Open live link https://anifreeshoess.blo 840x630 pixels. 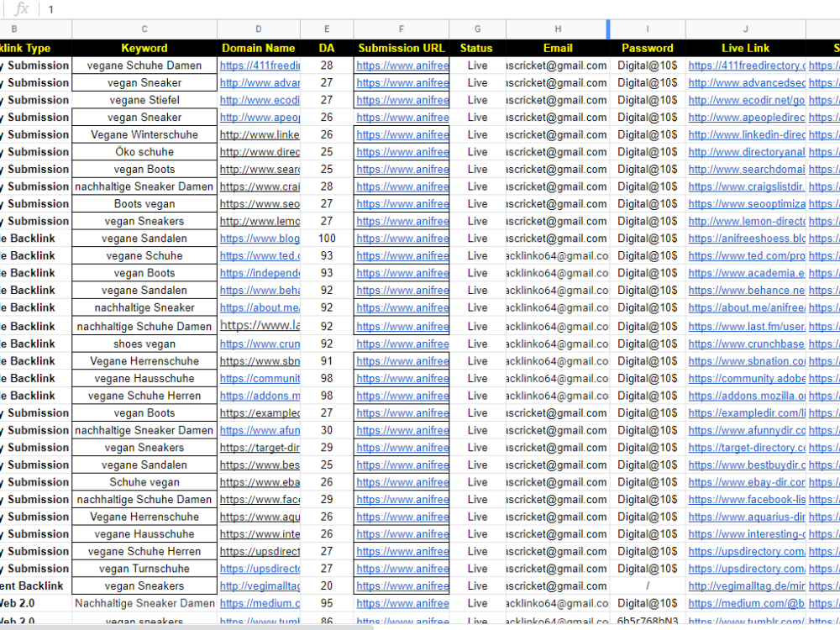(x=747, y=239)
